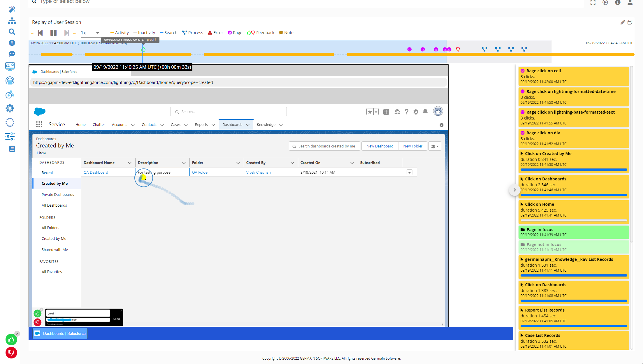Open the 1x playback speed dropdown

pos(90,33)
